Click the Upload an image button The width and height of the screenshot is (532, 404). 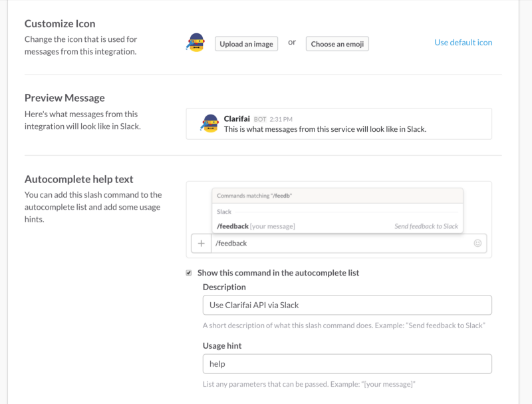[246, 44]
